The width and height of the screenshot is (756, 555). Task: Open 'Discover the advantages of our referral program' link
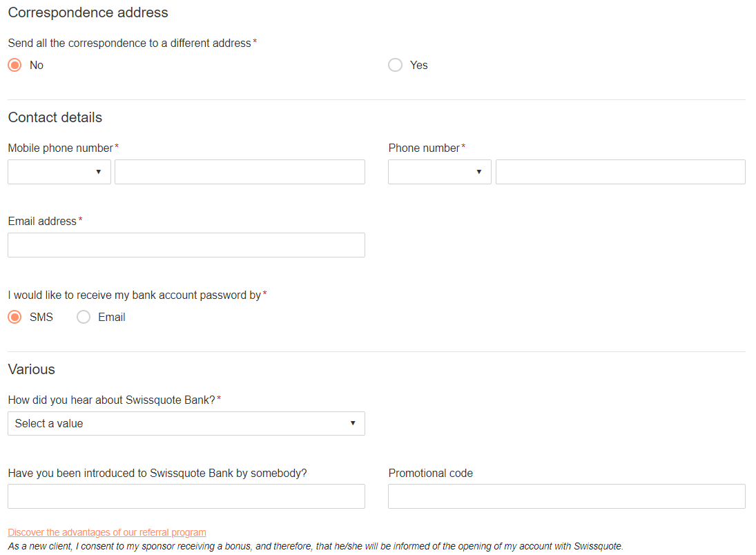[x=107, y=532]
